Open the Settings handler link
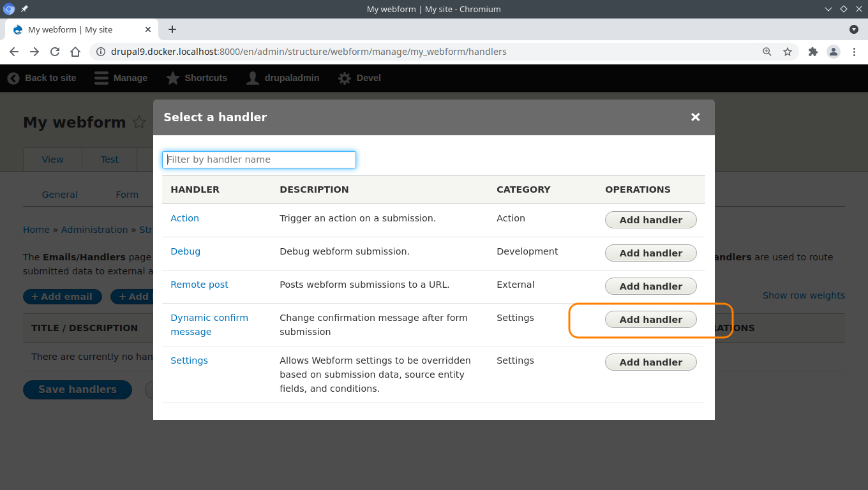 (189, 360)
